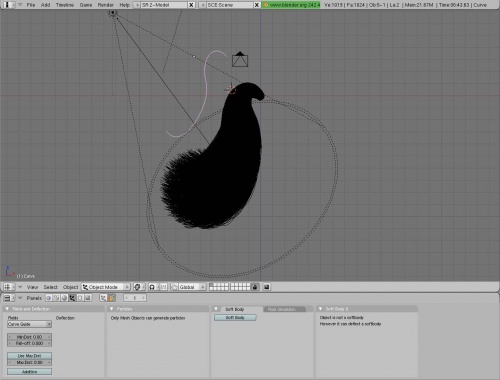The width and height of the screenshot is (500, 380).
Task: Switch to the Shading context sphere icon
Action: pyautogui.click(x=64, y=298)
